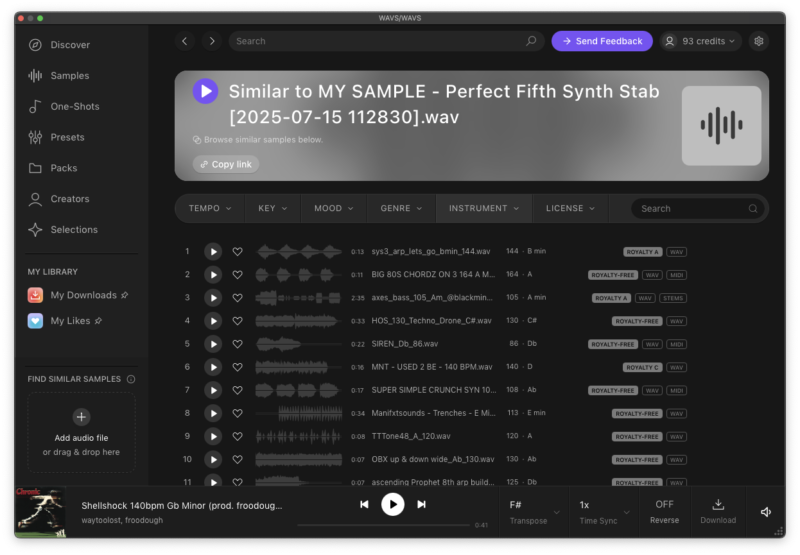Click the Copy link button

[x=226, y=164]
